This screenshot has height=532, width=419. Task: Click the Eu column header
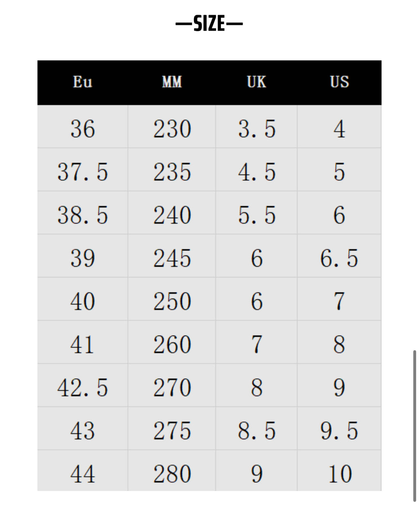coord(83,82)
